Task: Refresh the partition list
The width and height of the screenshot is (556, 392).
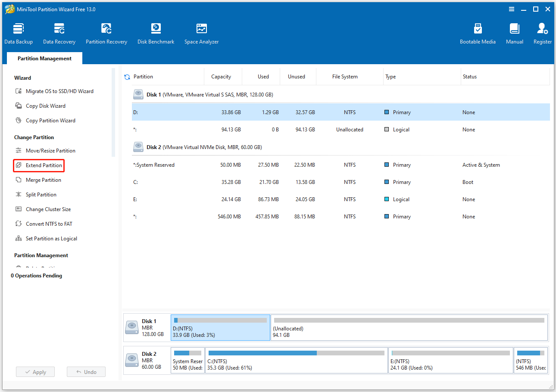Action: 127,76
